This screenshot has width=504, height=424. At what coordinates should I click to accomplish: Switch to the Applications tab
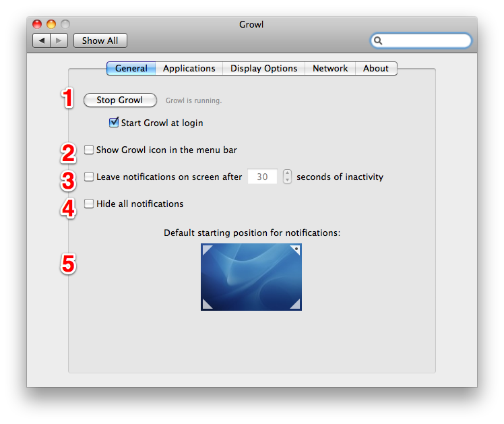tap(189, 68)
